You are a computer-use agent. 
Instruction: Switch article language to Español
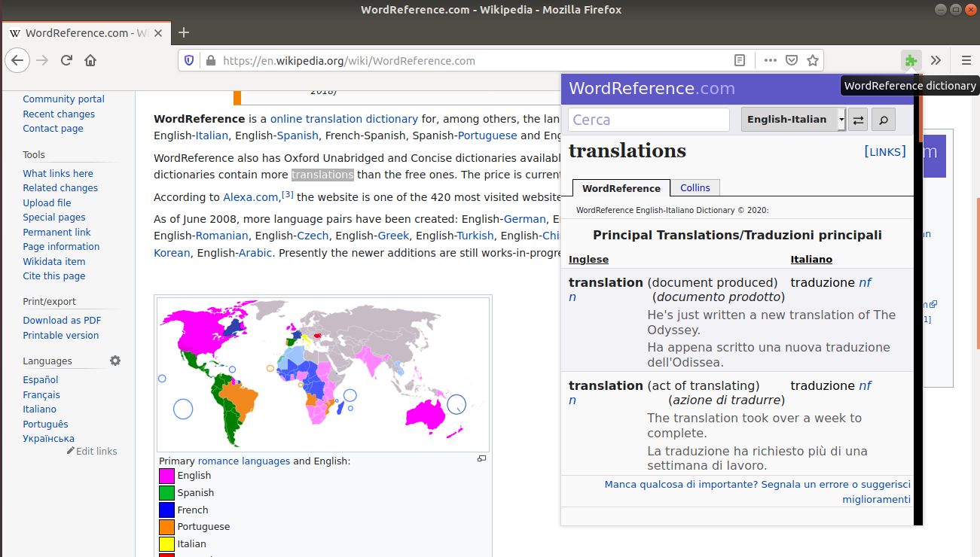point(41,380)
